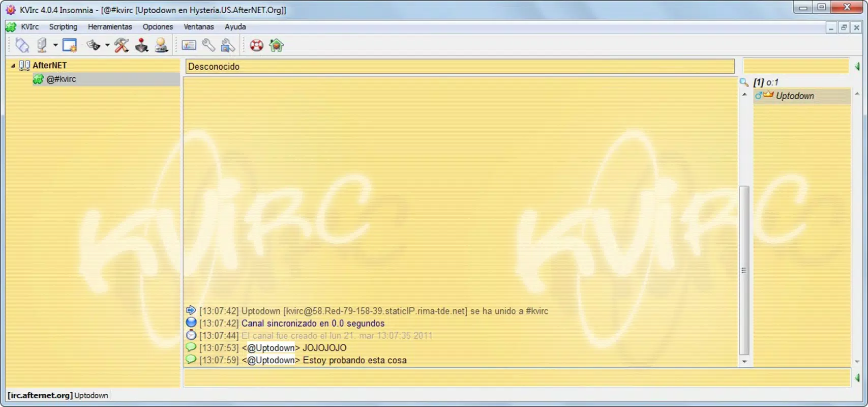Select the AfterNET network entry
868x407 pixels.
[49, 65]
